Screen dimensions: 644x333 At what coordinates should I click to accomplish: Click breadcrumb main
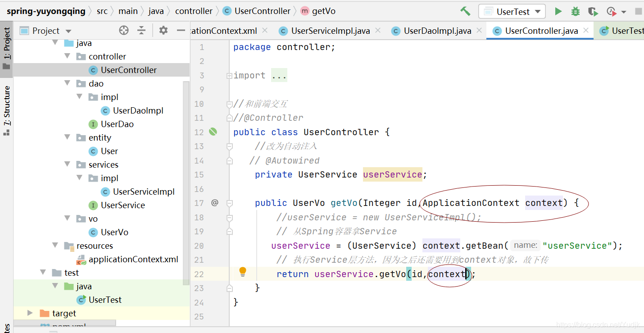(128, 11)
